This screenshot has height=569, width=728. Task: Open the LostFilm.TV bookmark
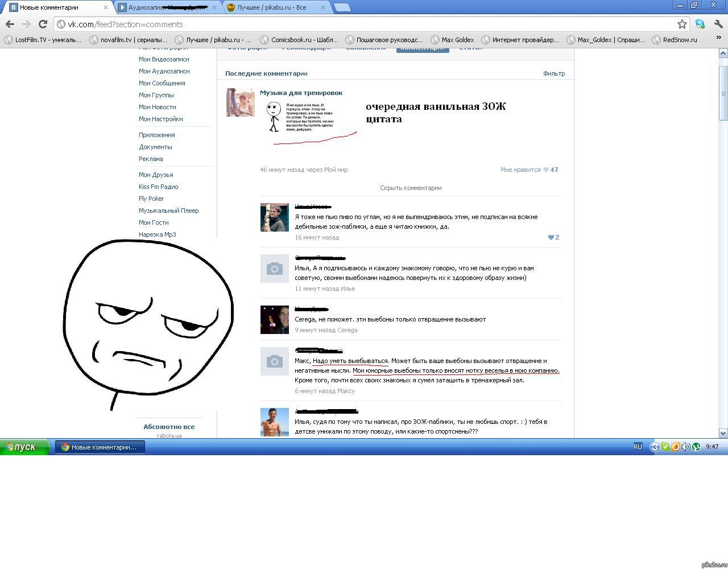pyautogui.click(x=43, y=40)
